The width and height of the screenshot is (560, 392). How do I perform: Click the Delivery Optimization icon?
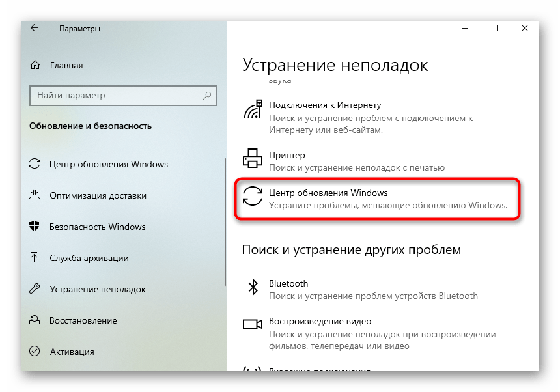(35, 195)
